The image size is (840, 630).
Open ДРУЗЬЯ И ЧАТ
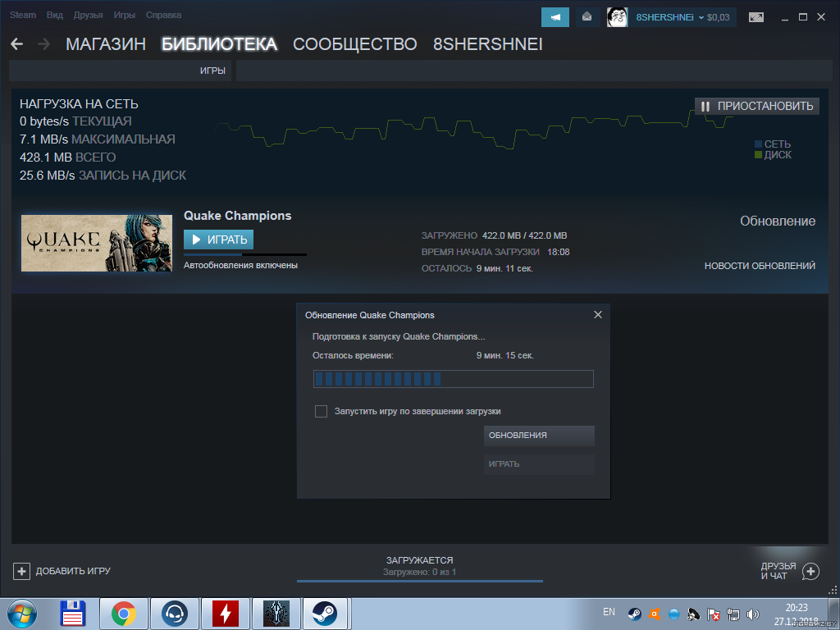click(778, 571)
